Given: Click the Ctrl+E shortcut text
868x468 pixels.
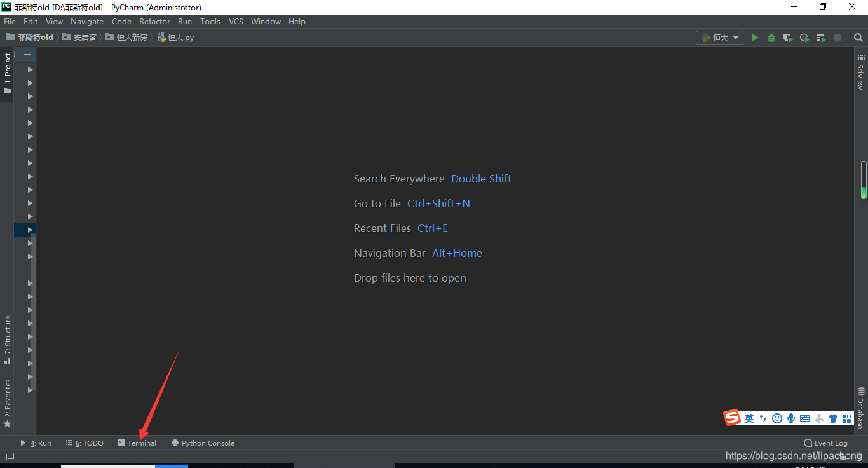Looking at the screenshot, I should (433, 228).
